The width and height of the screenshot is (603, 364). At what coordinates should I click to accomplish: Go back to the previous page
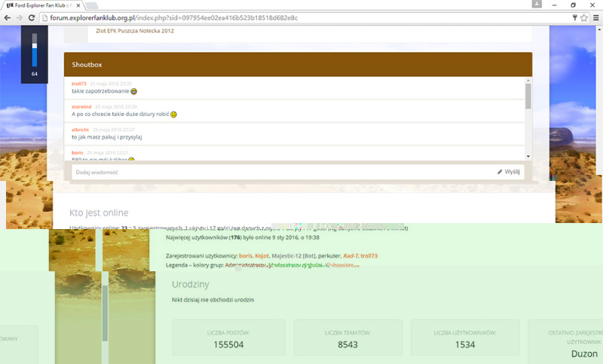coord(8,17)
